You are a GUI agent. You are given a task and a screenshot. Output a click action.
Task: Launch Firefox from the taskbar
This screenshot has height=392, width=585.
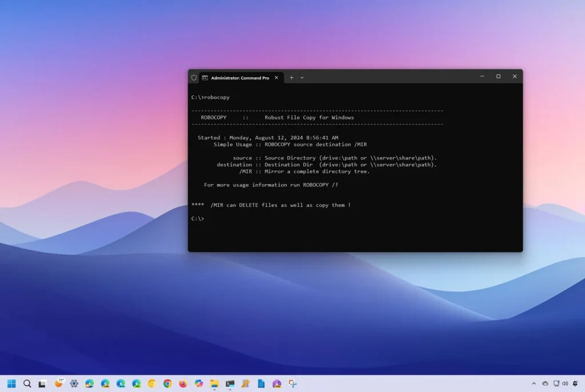[183, 383]
